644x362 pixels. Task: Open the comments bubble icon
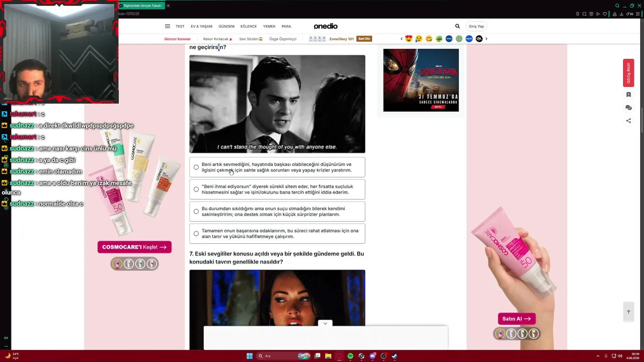click(x=628, y=108)
